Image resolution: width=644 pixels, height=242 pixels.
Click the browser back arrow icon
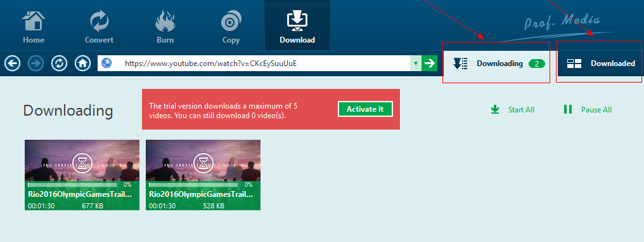coord(12,64)
